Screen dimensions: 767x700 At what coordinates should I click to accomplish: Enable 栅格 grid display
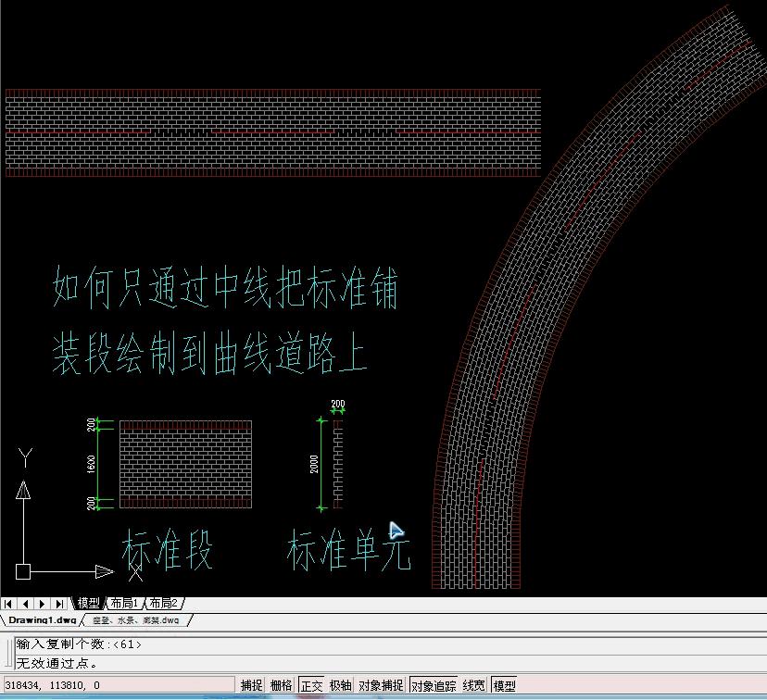coord(280,686)
